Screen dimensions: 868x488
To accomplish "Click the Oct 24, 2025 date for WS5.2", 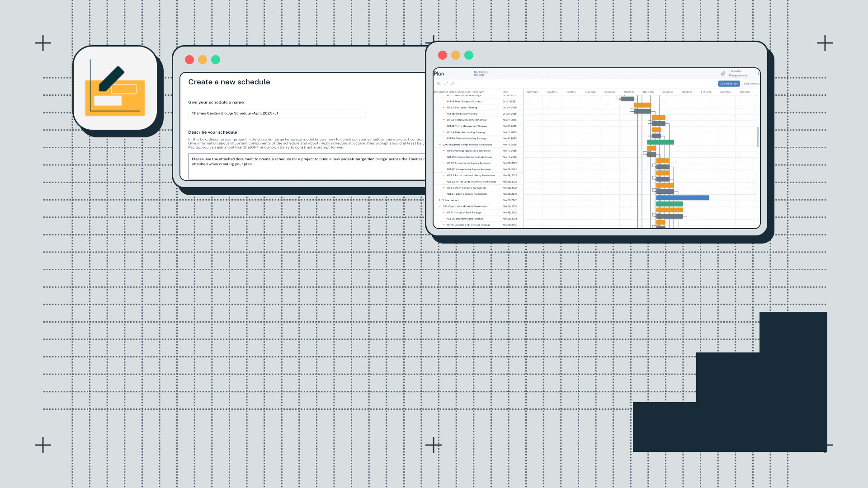I will [x=509, y=108].
